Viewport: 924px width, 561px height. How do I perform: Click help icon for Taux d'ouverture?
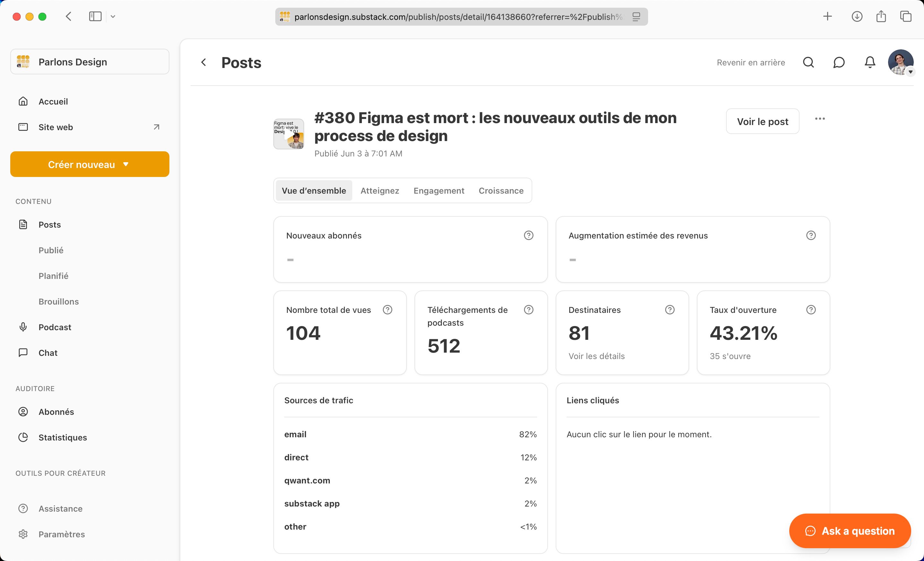tap(811, 310)
